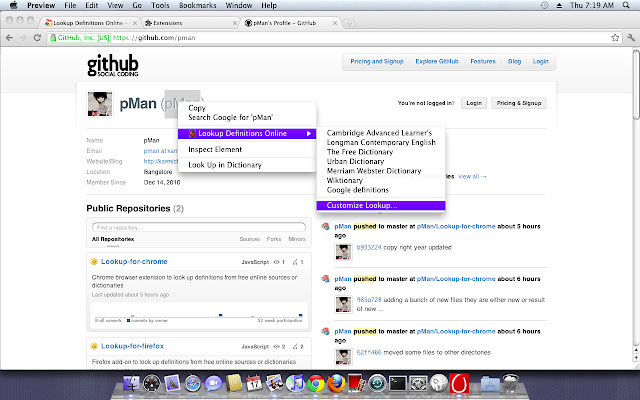The height and width of the screenshot is (400, 640).
Task: Click the Find a repository field
Action: (x=199, y=227)
